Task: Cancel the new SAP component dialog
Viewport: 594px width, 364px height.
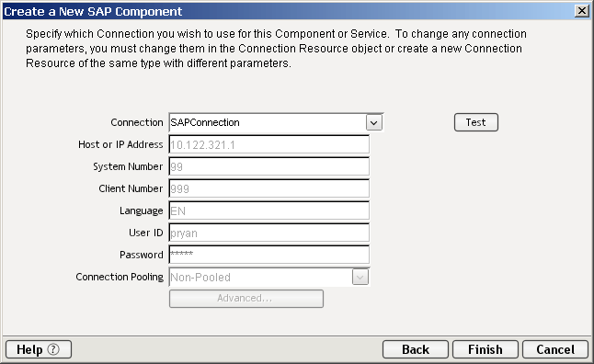Action: pos(555,349)
